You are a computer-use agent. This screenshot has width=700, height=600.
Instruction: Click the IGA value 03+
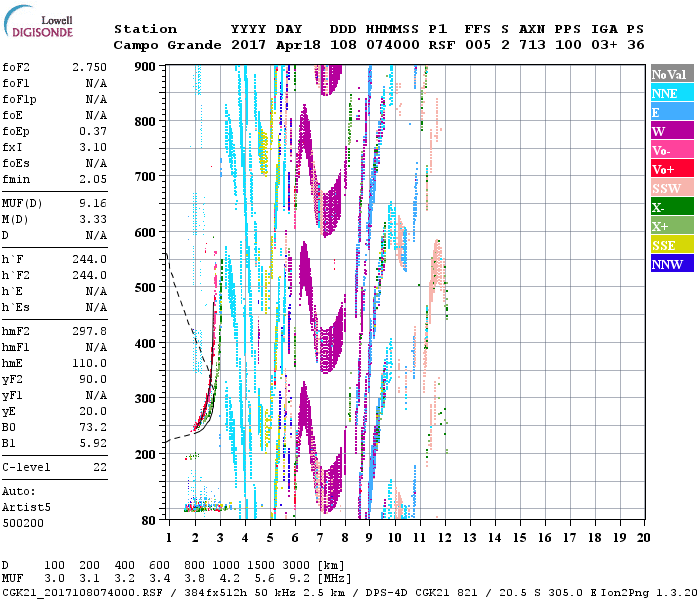click(604, 45)
